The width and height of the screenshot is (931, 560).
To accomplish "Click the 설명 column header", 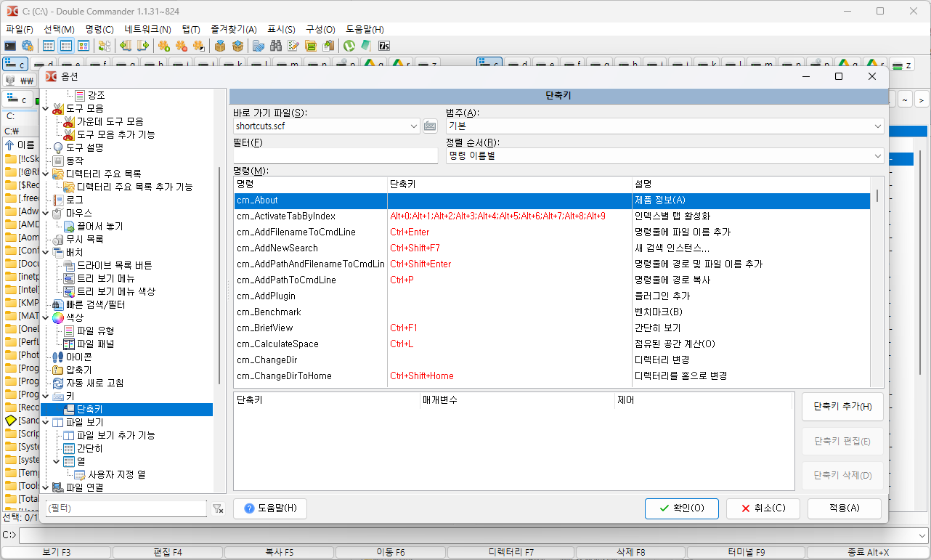I will (x=752, y=184).
